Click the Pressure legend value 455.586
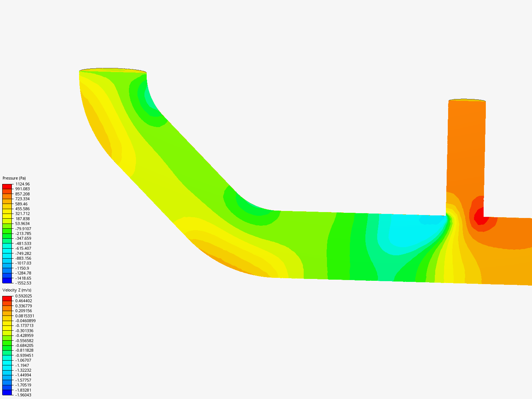This screenshot has height=399, width=532. [x=23, y=209]
